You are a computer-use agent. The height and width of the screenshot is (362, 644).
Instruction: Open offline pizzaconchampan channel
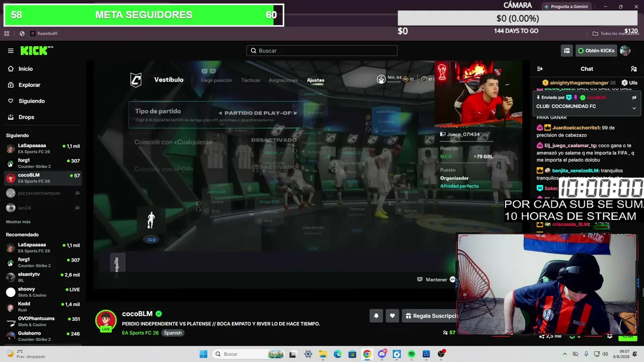[x=43, y=193]
